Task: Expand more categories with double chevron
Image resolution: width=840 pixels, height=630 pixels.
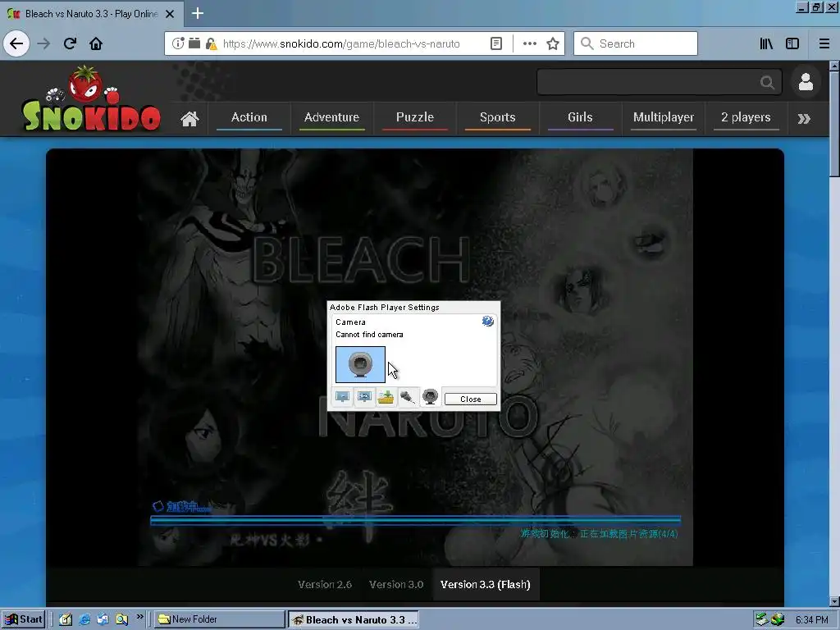Action: tap(804, 118)
